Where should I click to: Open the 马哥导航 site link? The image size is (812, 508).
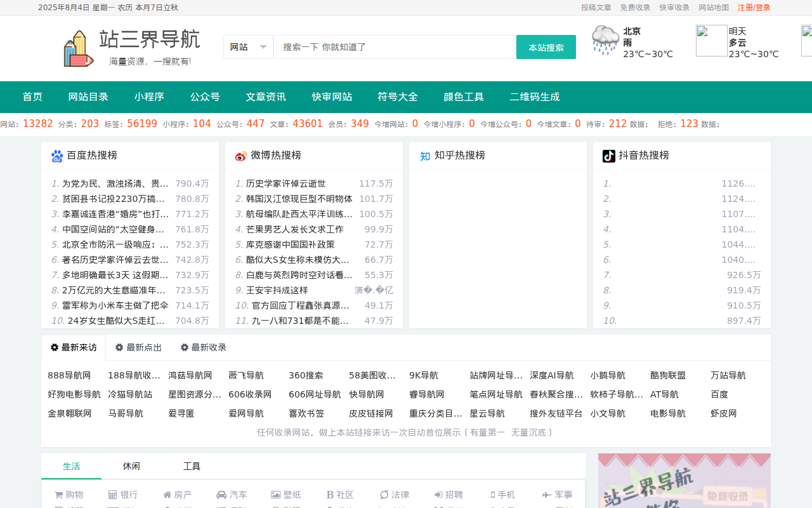coord(126,413)
